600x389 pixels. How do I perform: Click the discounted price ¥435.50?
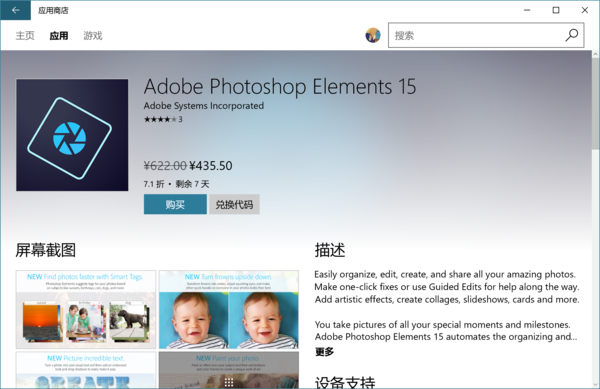click(x=211, y=166)
